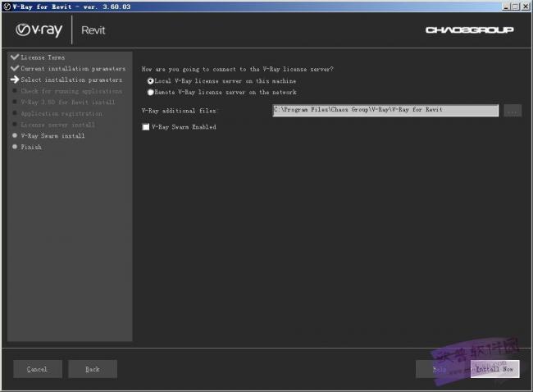Enable the V-Ray Swarm Enabled checkbox
This screenshot has width=533, height=392.
146,127
